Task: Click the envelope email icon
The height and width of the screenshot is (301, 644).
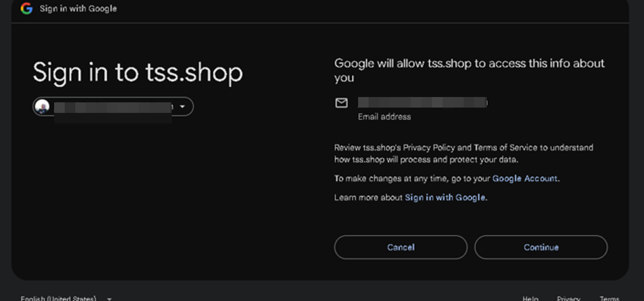Action: (x=341, y=103)
